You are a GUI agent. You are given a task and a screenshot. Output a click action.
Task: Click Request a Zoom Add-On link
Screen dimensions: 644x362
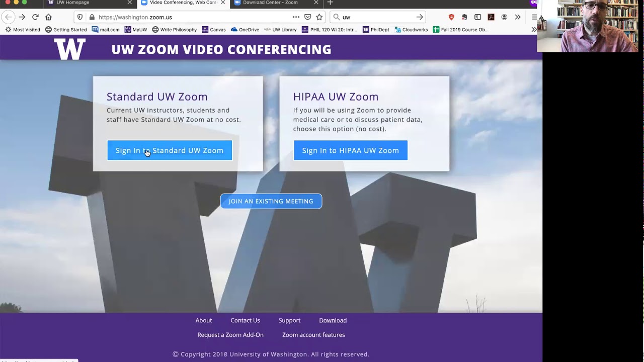(x=230, y=335)
